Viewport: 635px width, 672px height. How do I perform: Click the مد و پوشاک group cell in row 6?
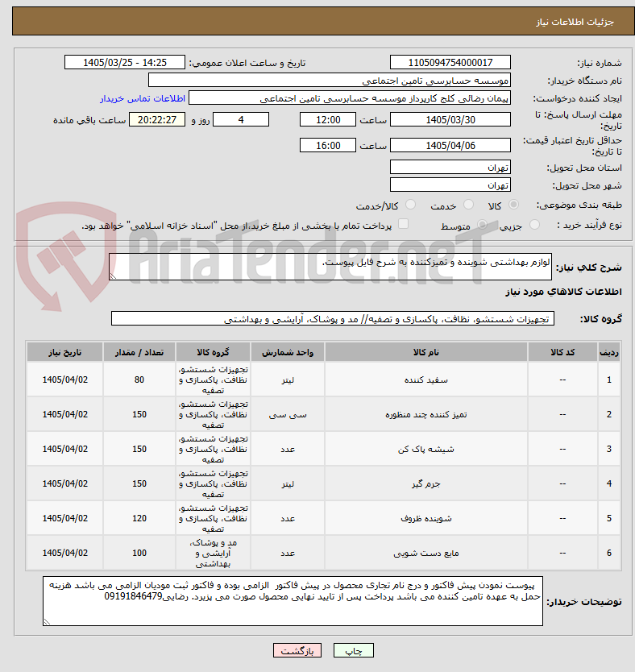coord(213,554)
